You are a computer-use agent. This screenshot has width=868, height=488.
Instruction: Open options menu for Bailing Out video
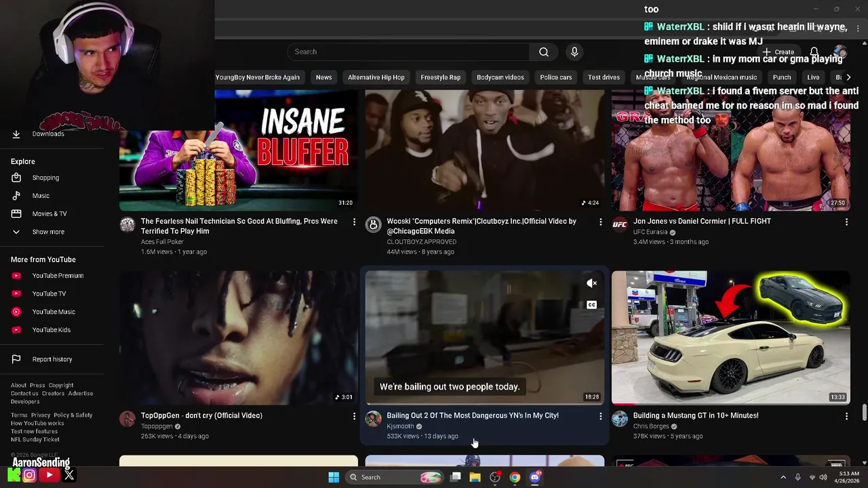pyautogui.click(x=600, y=416)
